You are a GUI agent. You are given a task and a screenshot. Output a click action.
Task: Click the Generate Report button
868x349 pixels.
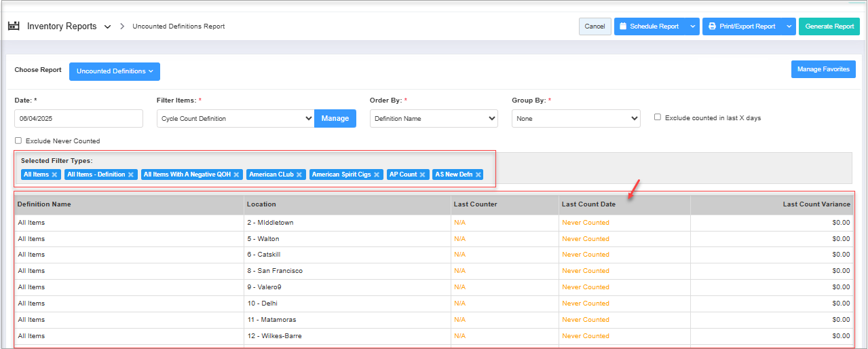pyautogui.click(x=829, y=26)
